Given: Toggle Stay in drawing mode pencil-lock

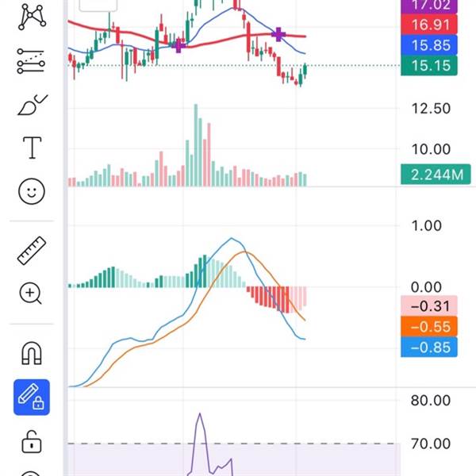Looking at the screenshot, I should click(x=32, y=397).
